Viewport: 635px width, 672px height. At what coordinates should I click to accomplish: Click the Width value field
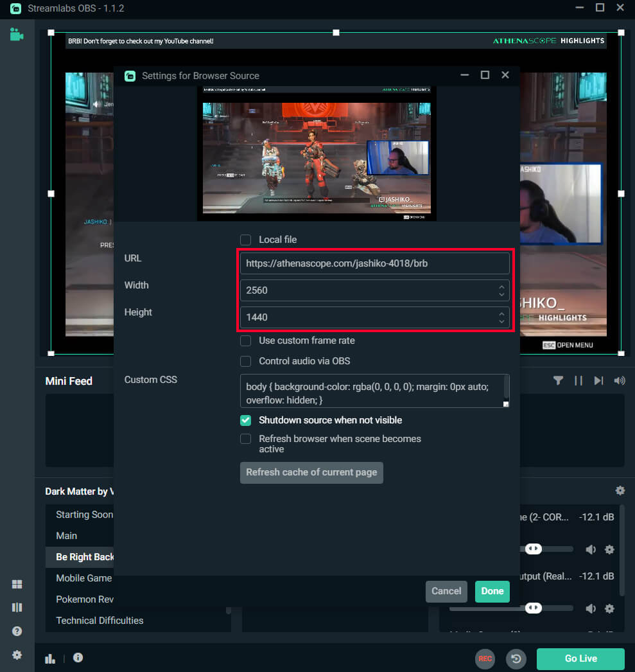click(x=375, y=290)
